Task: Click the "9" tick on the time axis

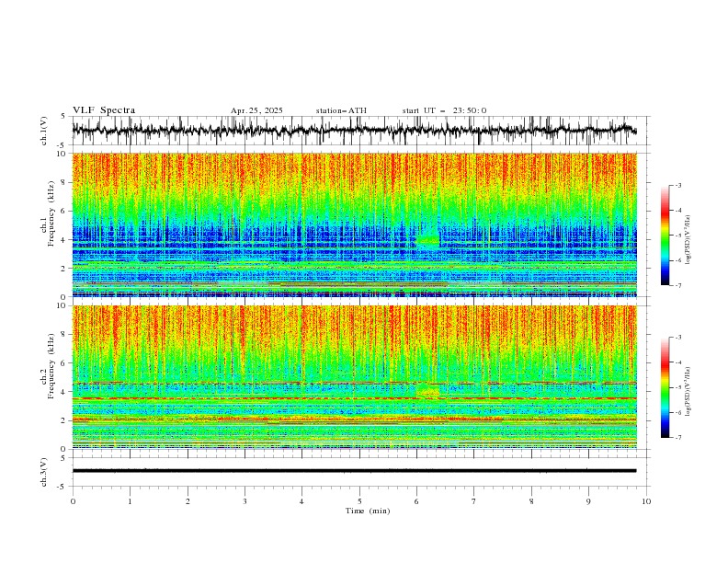Action: point(588,501)
